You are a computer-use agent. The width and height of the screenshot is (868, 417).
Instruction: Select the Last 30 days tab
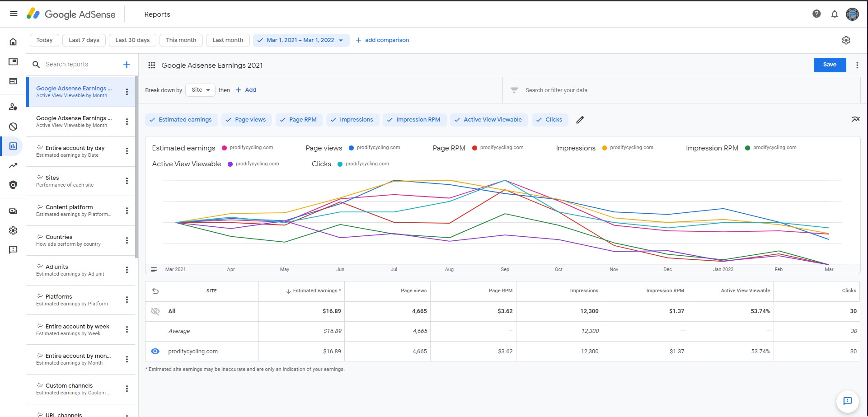pos(132,40)
